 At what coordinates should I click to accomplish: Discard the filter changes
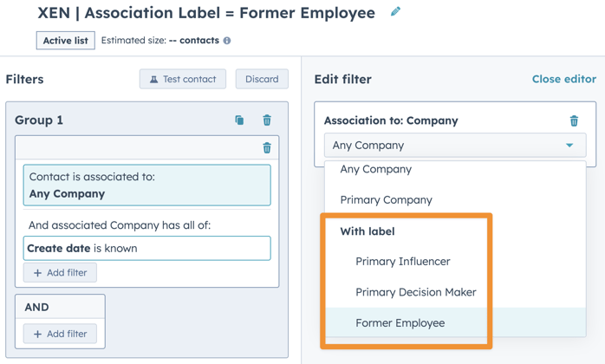tap(262, 79)
